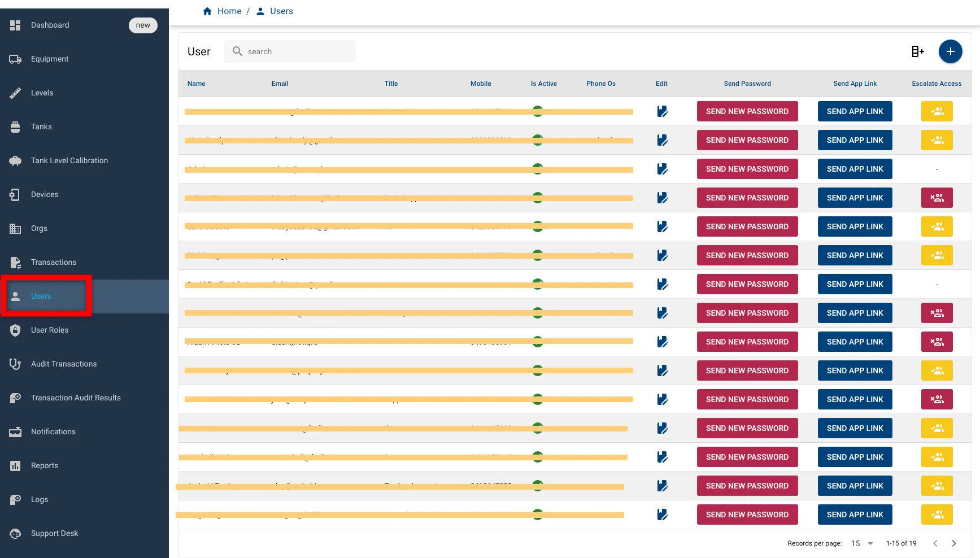Image resolution: width=980 pixels, height=558 pixels.
Task: Go to previous page of records
Action: pyautogui.click(x=935, y=543)
